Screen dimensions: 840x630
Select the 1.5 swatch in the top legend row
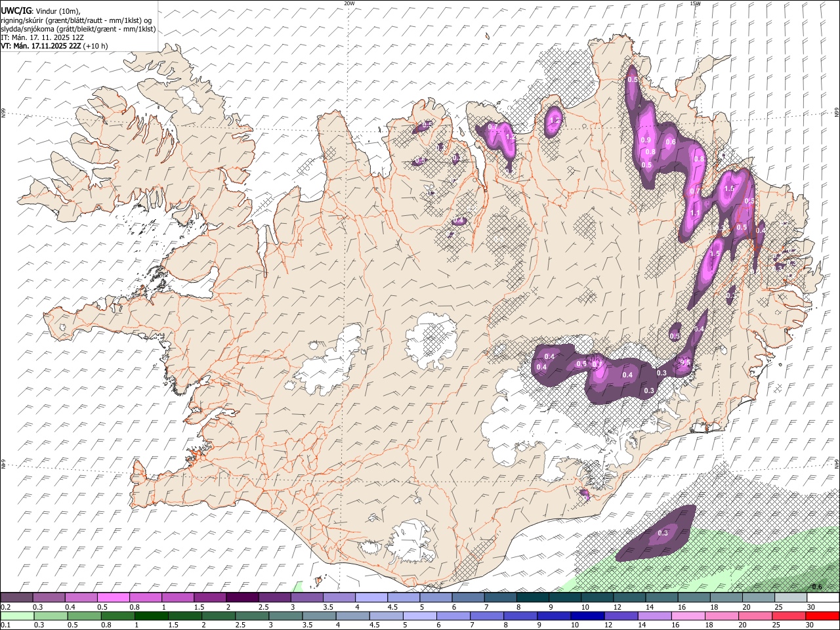click(x=210, y=598)
